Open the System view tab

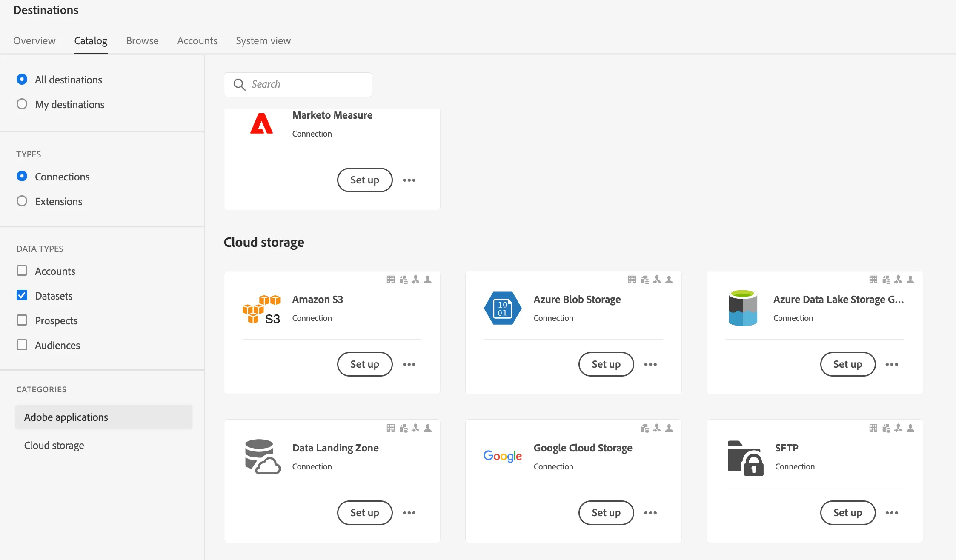coord(263,41)
